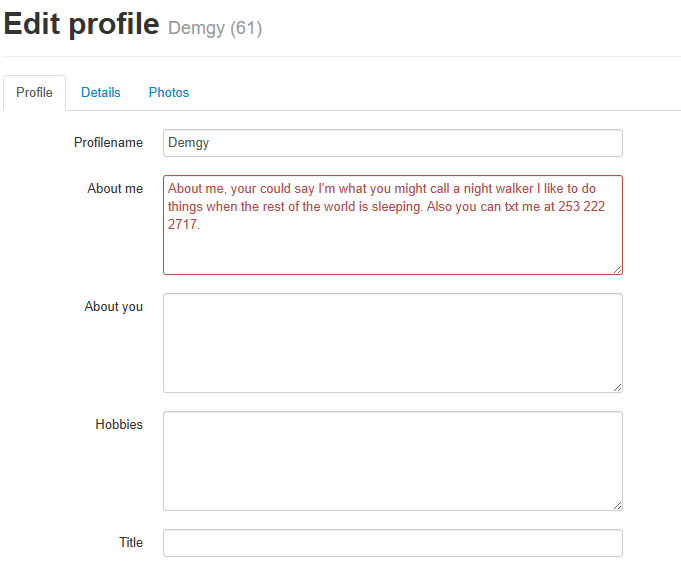Click the Title label text

coord(131,542)
